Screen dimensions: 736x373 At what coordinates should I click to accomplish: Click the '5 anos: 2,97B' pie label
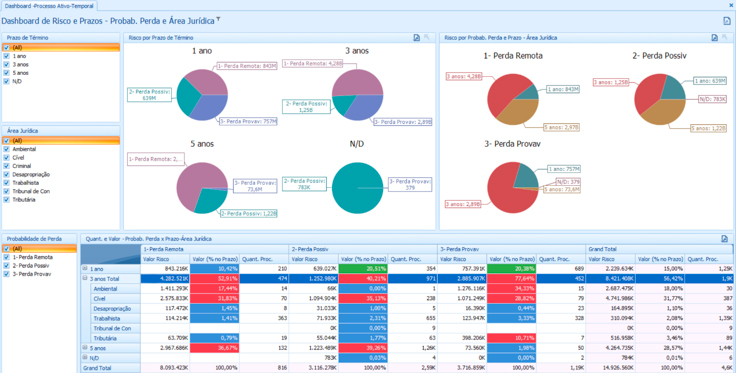(561, 127)
